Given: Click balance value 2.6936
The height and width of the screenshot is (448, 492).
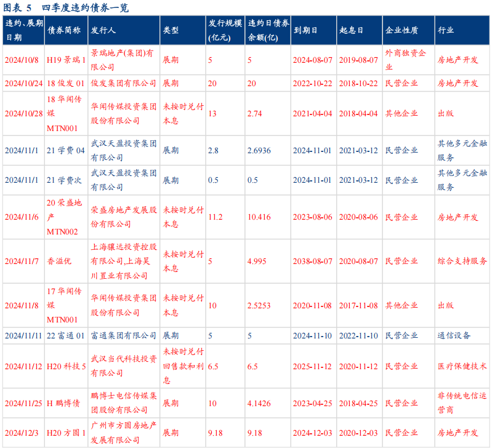Looking at the screenshot, I should pos(259,151).
